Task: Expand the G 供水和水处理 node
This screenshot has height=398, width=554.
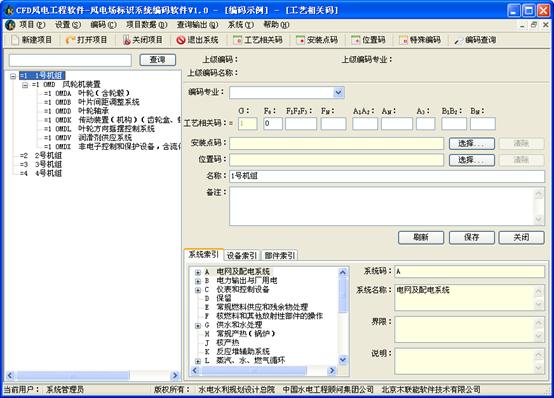Action: pyautogui.click(x=198, y=325)
